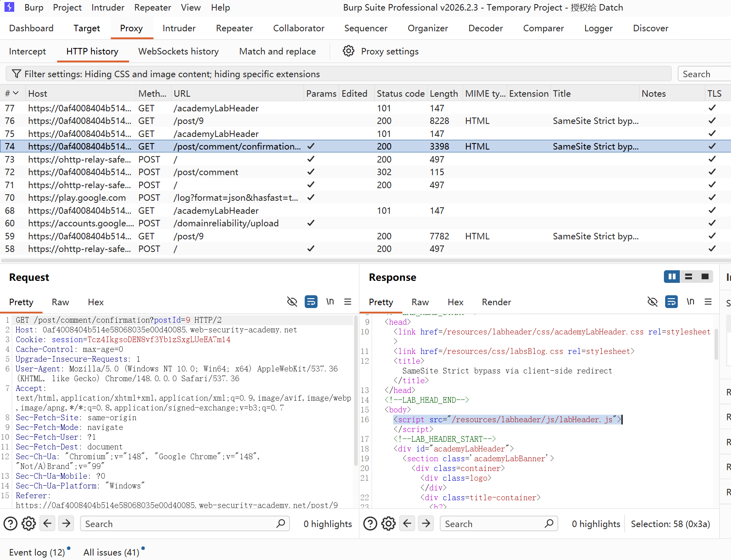
Task: Go to next match in Request search
Action: [x=66, y=523]
